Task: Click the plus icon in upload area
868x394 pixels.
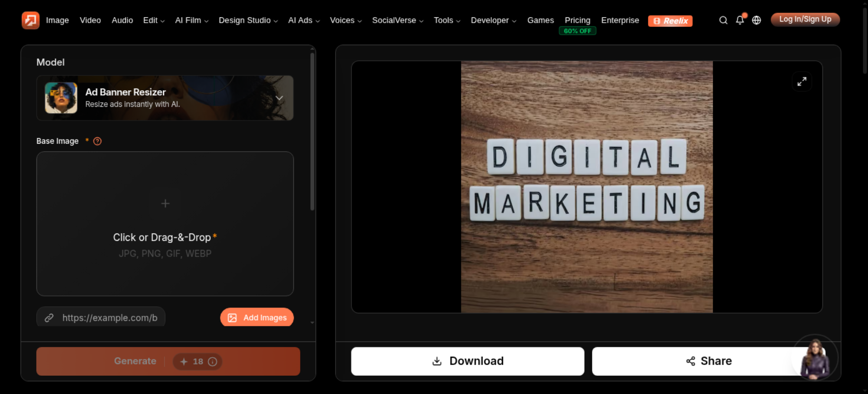Action: (x=165, y=204)
